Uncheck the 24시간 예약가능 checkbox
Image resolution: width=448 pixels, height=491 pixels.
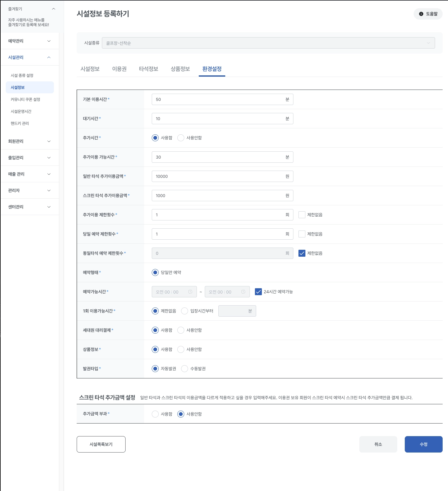coord(258,292)
